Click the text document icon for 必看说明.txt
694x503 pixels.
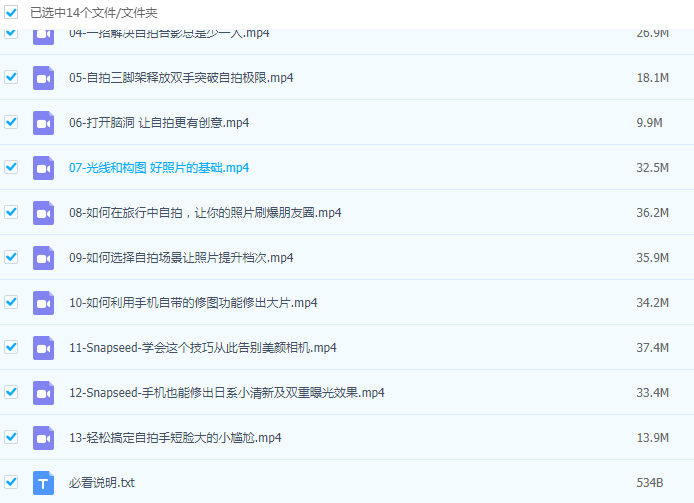[x=43, y=483]
